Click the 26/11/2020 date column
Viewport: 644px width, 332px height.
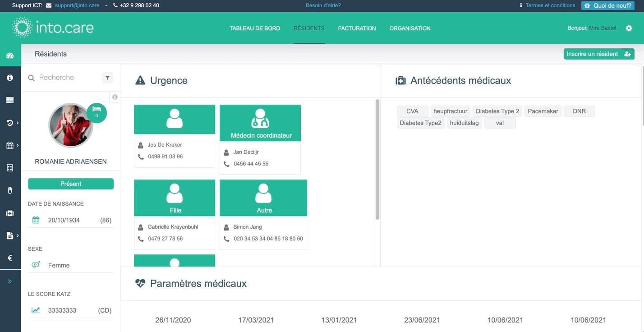(x=173, y=320)
